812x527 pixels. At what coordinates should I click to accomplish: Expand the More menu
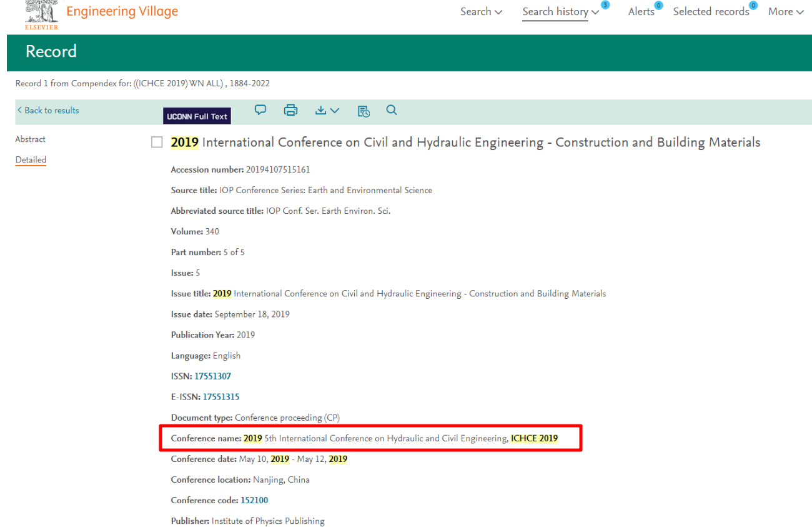(x=786, y=11)
